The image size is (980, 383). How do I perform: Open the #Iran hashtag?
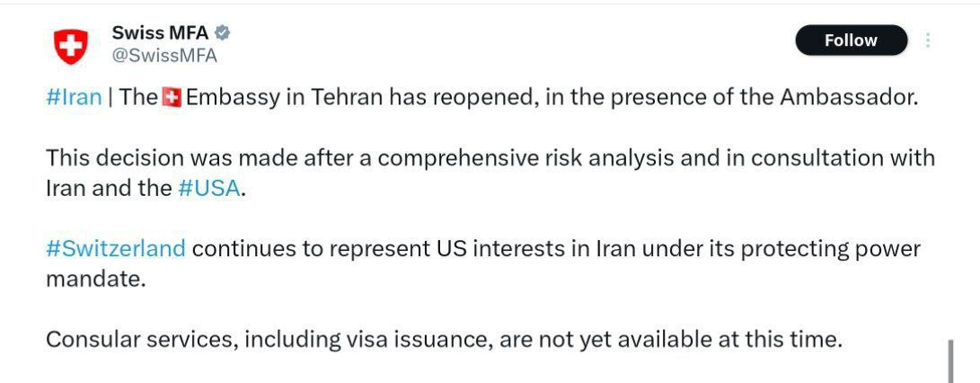point(74,97)
